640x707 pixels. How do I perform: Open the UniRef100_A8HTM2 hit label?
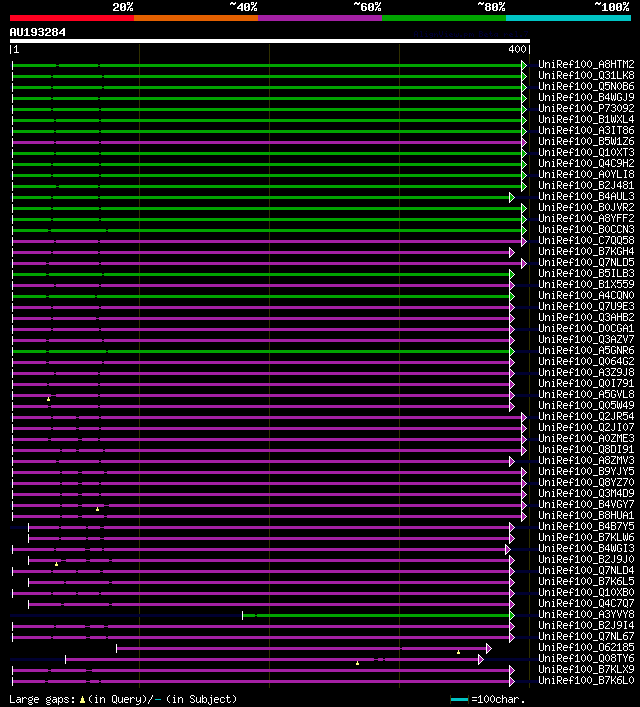(586, 64)
